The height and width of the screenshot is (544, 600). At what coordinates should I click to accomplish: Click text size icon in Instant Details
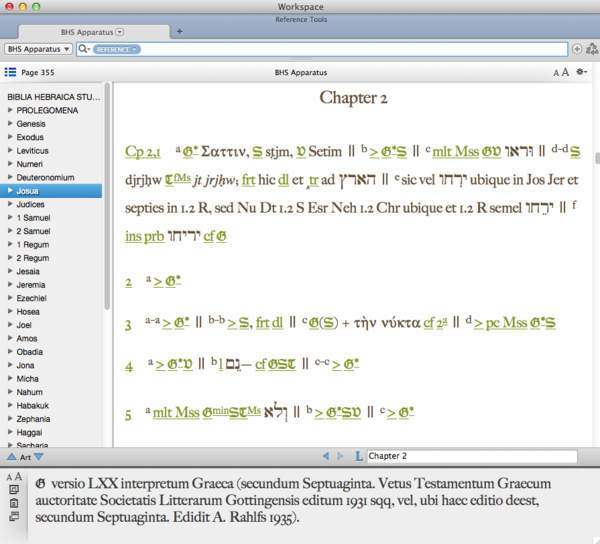[x=12, y=477]
